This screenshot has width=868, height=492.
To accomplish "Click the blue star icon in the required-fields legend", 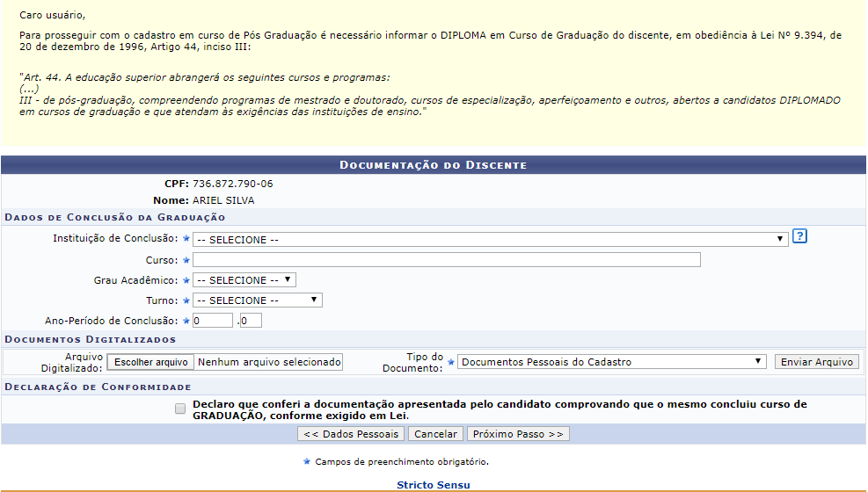I will coord(306,461).
